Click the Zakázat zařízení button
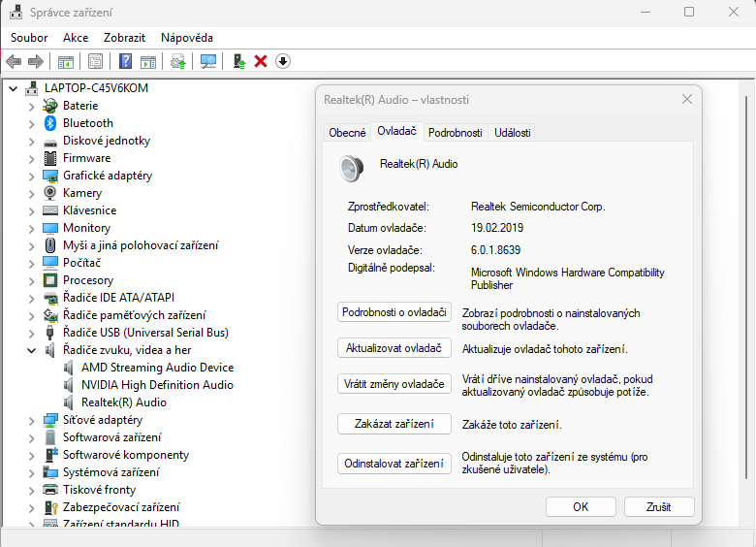 [x=394, y=424]
